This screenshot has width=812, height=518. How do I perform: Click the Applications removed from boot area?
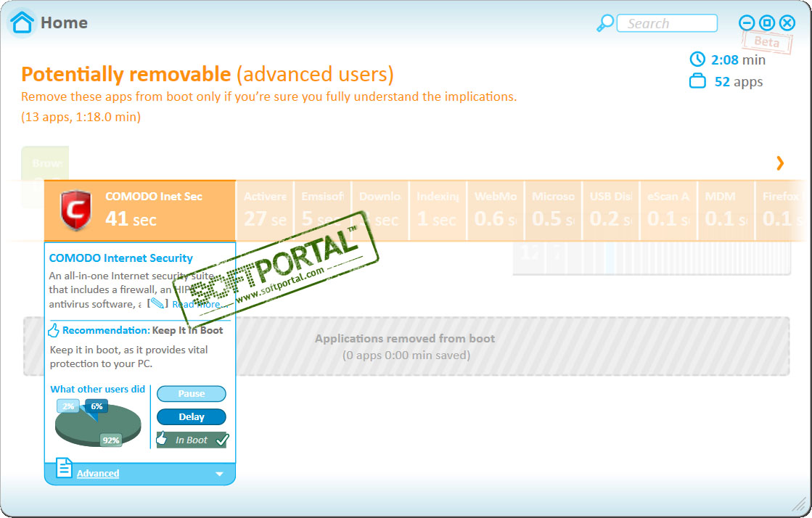coord(406,347)
